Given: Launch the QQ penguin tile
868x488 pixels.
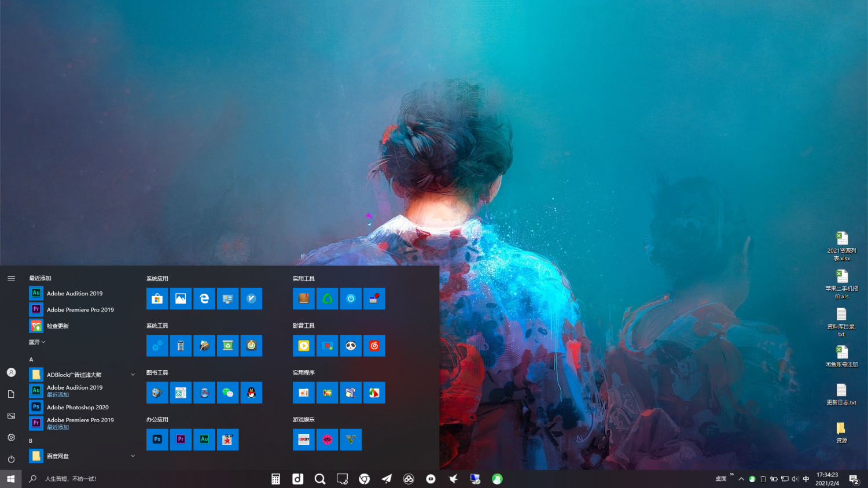Looking at the screenshot, I should [x=251, y=393].
